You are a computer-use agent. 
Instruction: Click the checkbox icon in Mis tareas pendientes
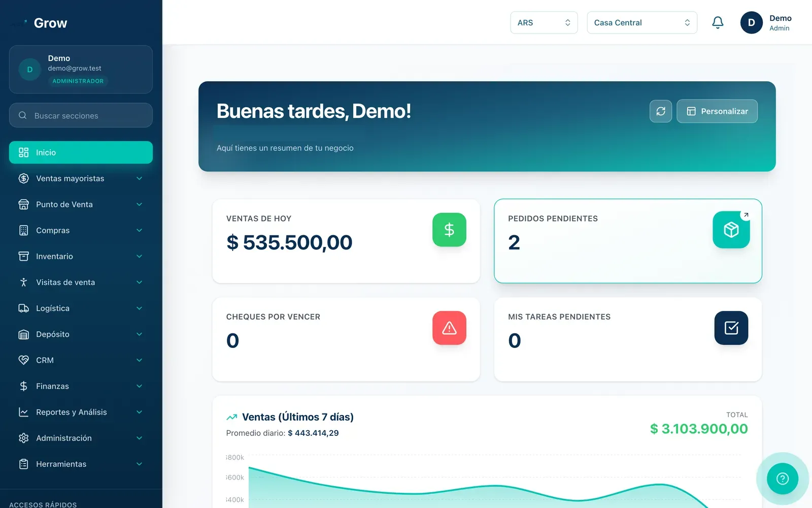[x=731, y=328]
